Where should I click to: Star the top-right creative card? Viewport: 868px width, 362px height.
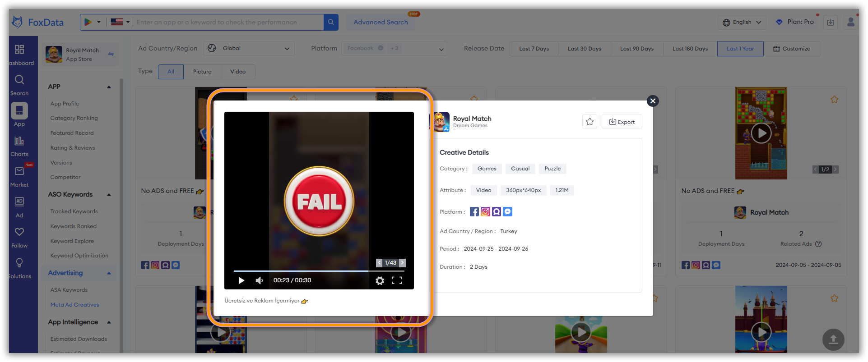[834, 99]
